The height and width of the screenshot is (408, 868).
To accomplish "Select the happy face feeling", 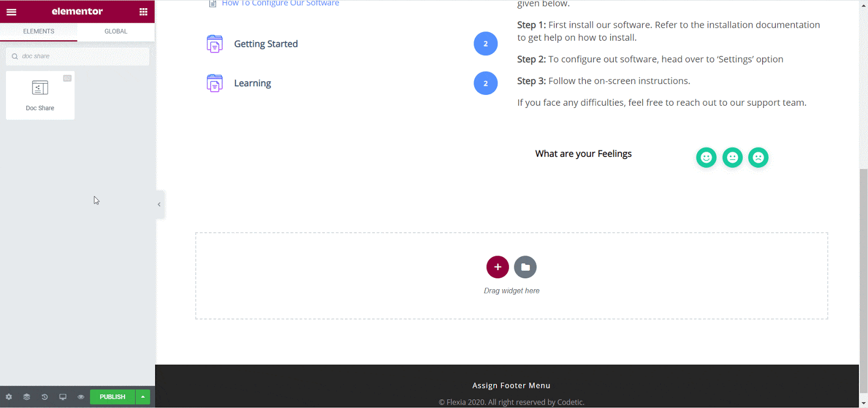I will click(706, 157).
